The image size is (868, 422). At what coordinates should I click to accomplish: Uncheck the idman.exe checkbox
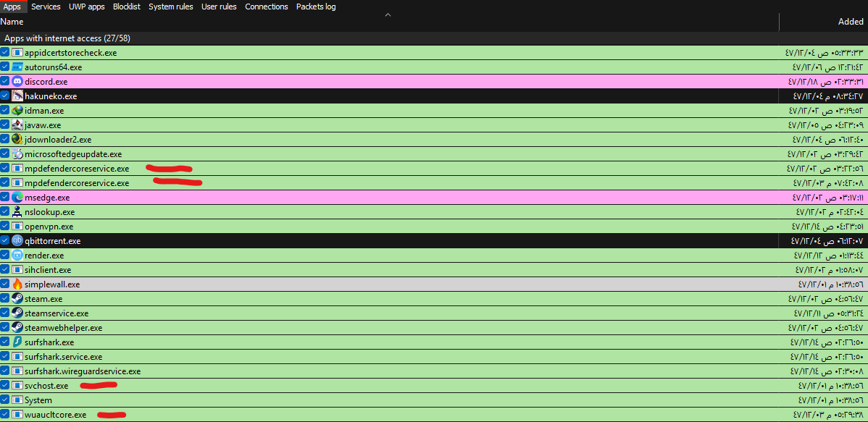pyautogui.click(x=5, y=110)
